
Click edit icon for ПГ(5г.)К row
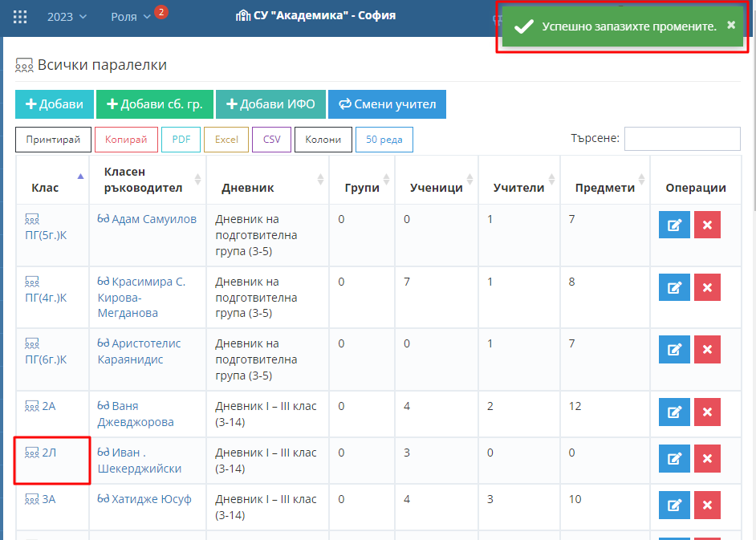pyautogui.click(x=674, y=225)
